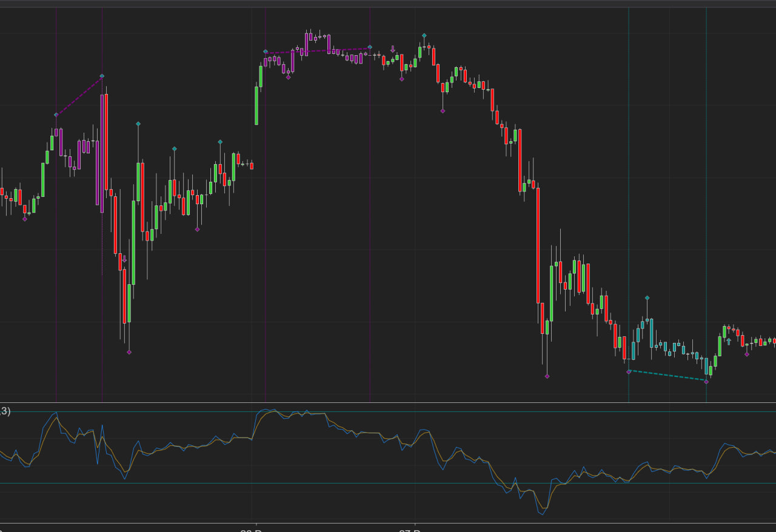This screenshot has height=532, width=776.
Task: Select the rightmost teal vertical line
Action: point(706,182)
